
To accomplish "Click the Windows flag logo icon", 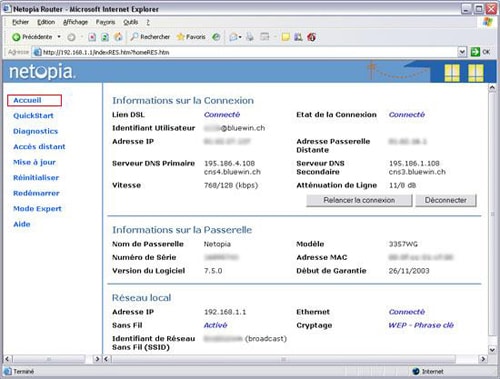I will coord(487,22).
